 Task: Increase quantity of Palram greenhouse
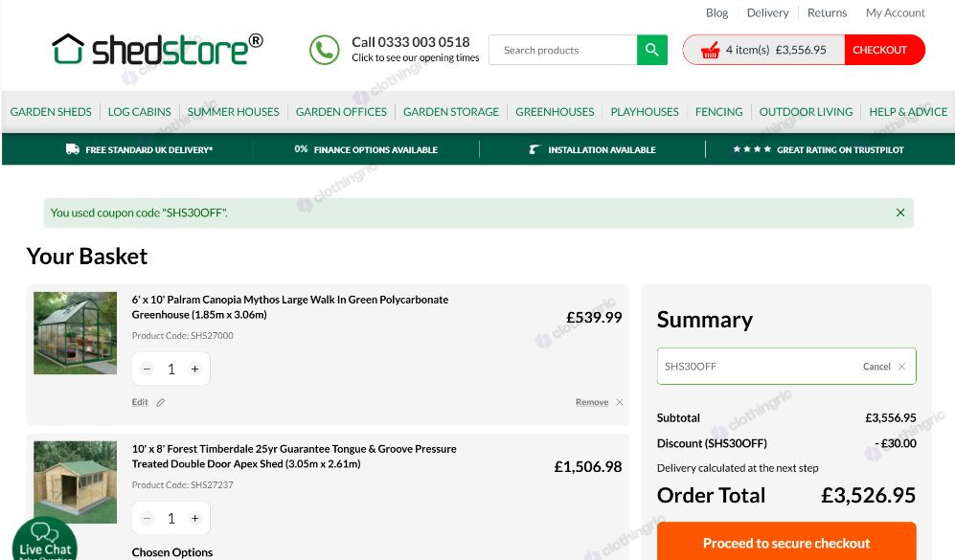click(194, 369)
